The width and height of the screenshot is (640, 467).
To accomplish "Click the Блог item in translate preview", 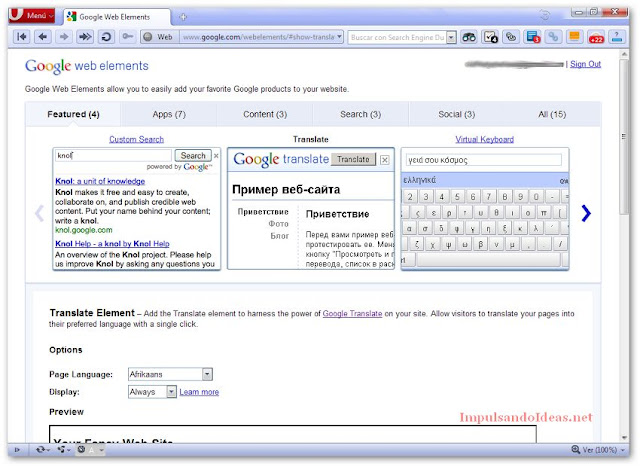I will (x=280, y=236).
